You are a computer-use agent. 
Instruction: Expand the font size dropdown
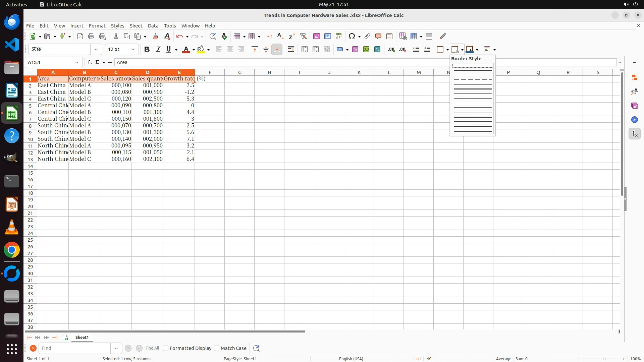coord(133,50)
